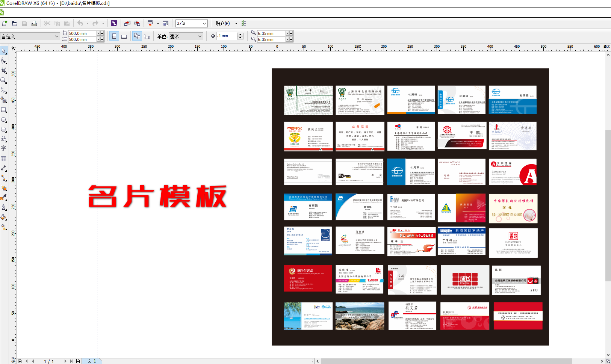Click the Open file folder icon
611x364 pixels.
[x=14, y=23]
